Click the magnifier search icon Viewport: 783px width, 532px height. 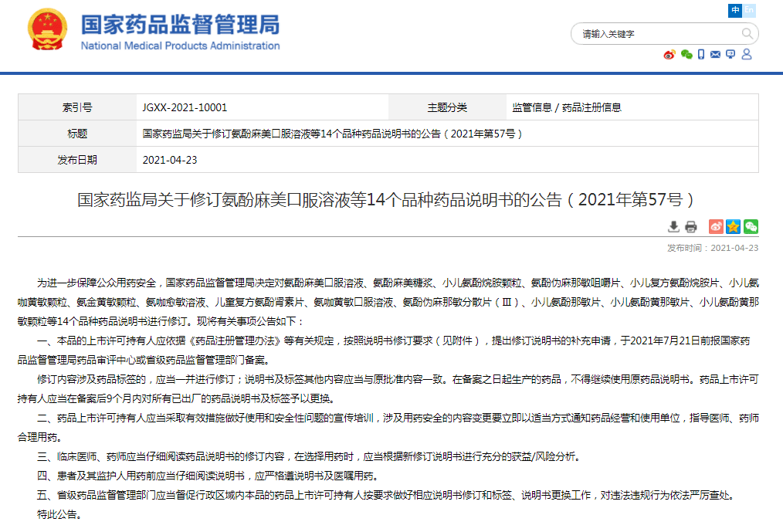coord(747,34)
